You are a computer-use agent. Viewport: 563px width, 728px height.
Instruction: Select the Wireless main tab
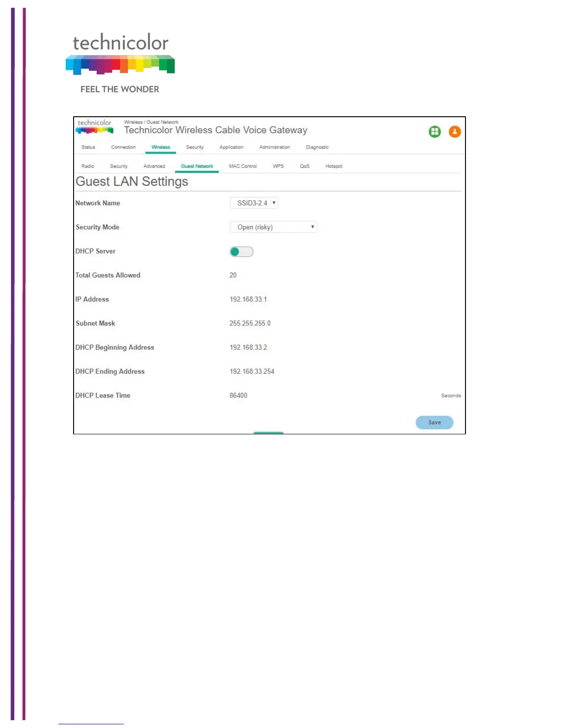pos(161,147)
